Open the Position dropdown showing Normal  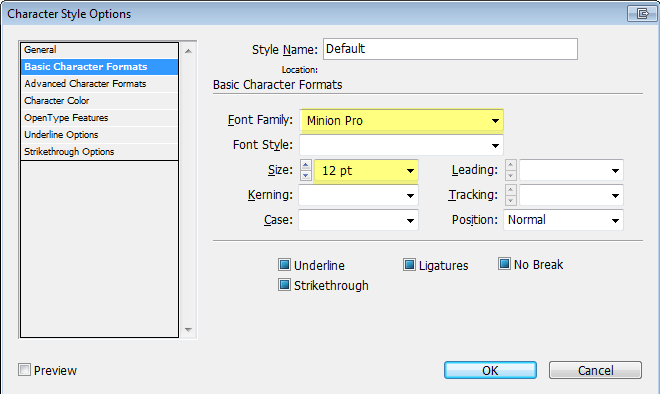click(563, 220)
